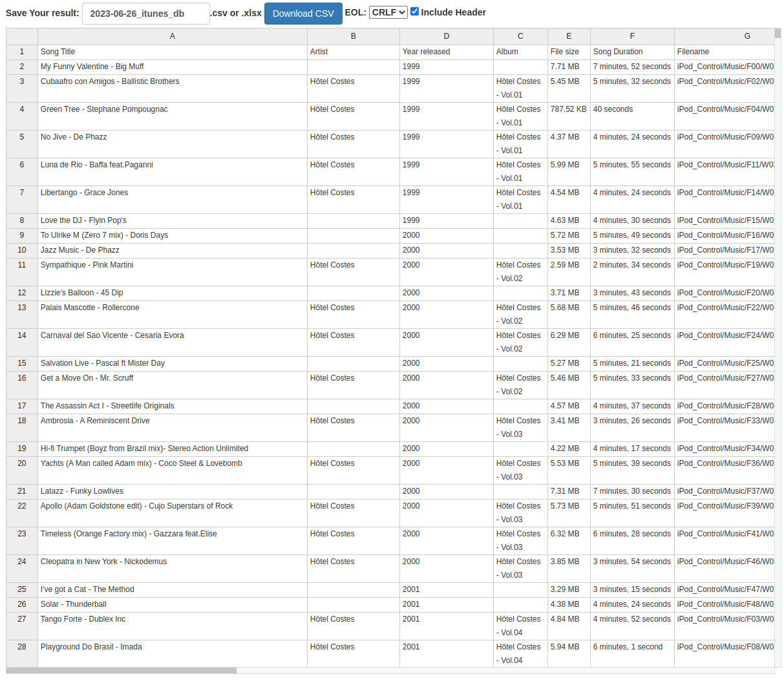Select 'Timeless (Orange Factory mix)' cell
This screenshot has width=784, height=685.
(173, 541)
